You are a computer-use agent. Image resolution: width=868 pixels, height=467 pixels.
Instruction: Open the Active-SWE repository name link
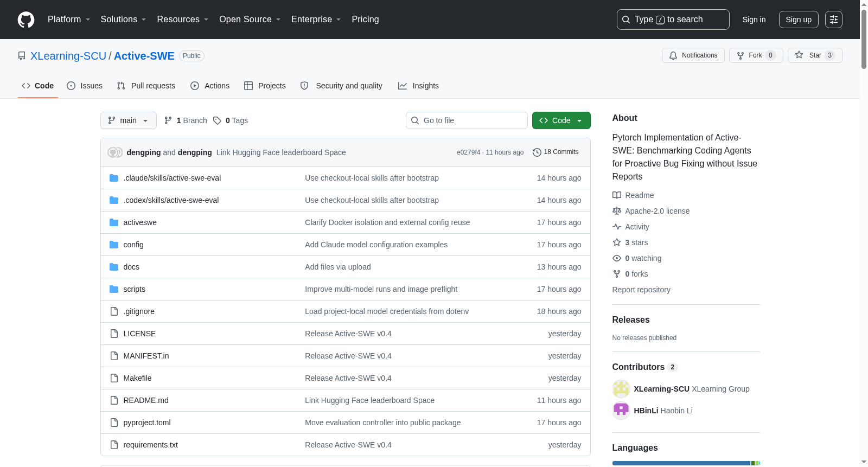point(144,56)
